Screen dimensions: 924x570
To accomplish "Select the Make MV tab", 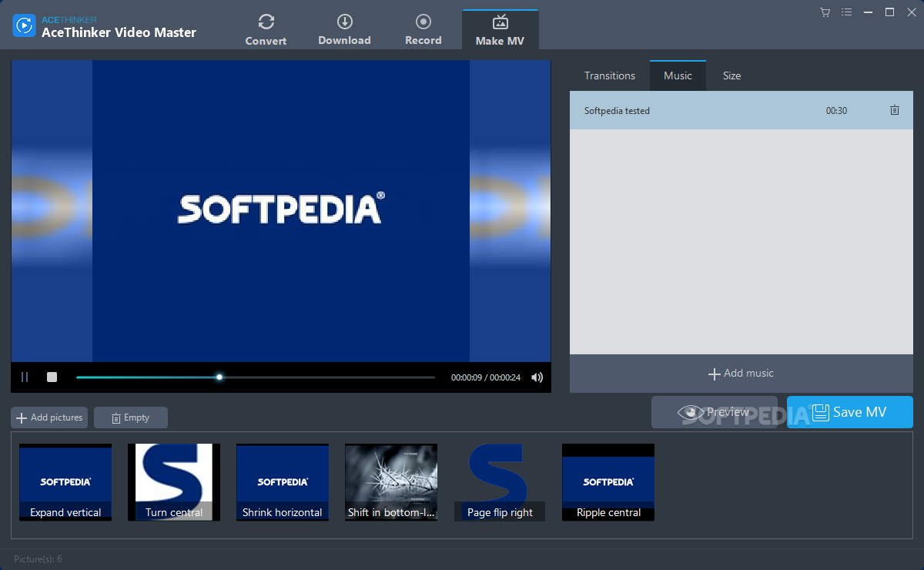I will point(500,30).
